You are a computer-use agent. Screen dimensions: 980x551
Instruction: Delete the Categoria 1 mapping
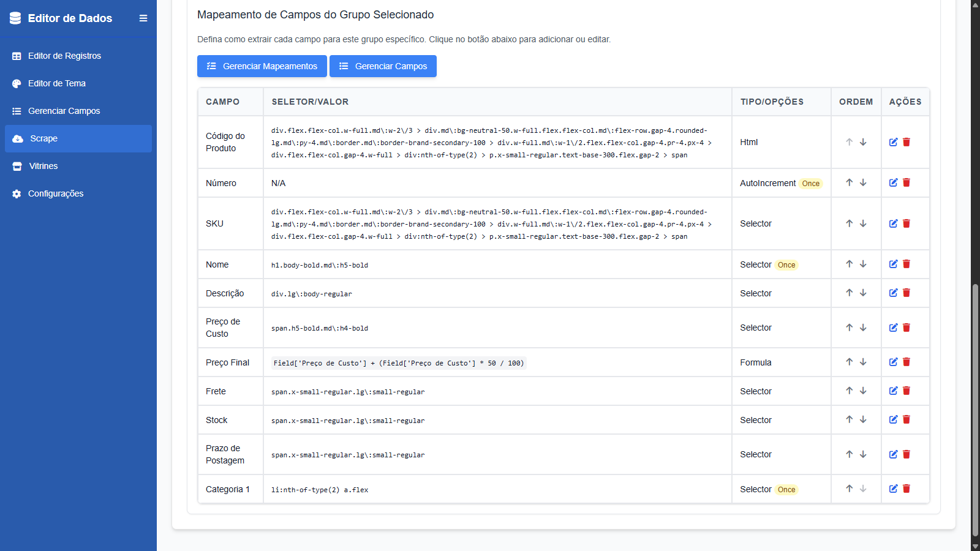tap(907, 489)
